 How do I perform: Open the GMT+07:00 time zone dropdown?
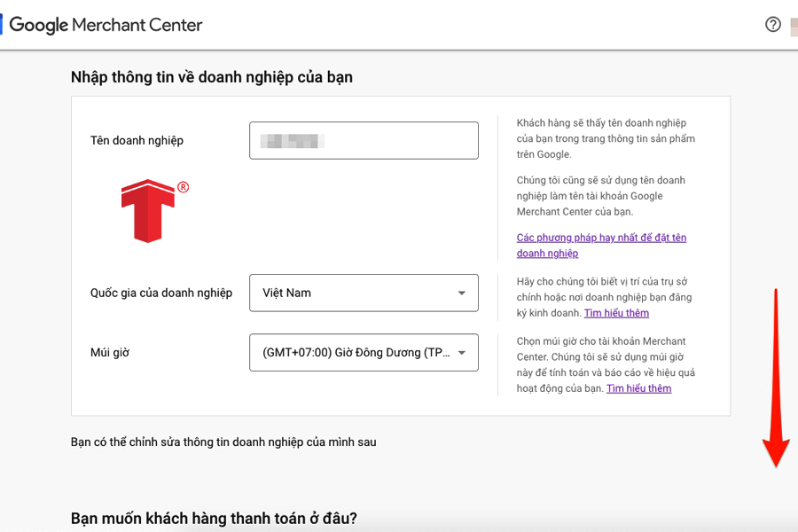[x=364, y=352]
